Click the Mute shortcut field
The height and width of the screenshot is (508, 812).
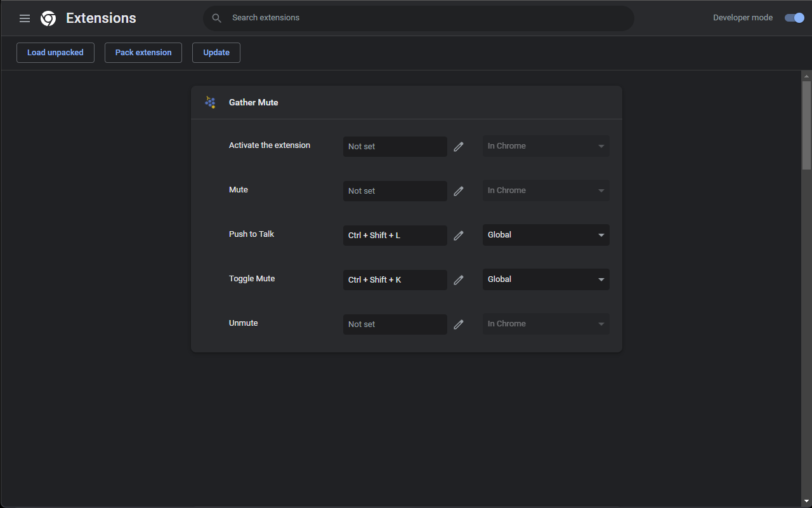pyautogui.click(x=395, y=191)
